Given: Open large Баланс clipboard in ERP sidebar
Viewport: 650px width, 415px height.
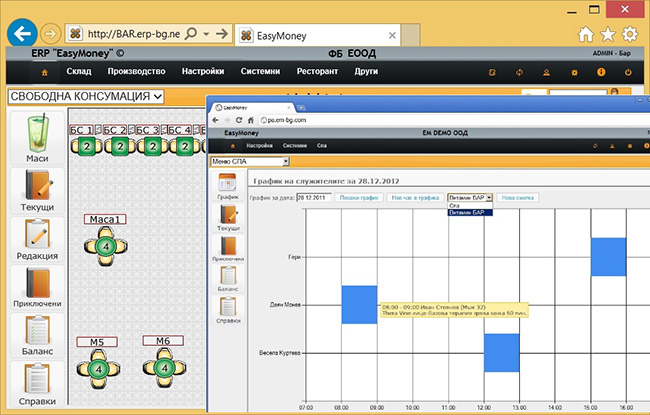Looking at the screenshot, I should pyautogui.click(x=37, y=335).
